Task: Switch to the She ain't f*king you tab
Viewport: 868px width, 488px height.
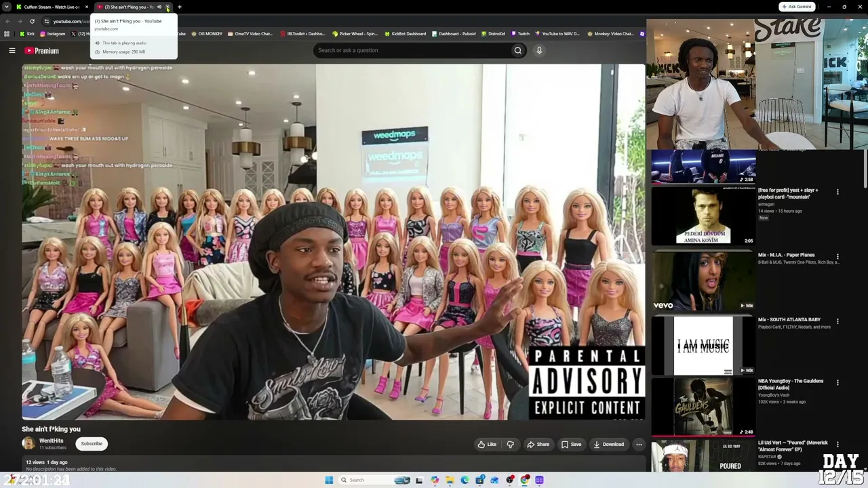Action: click(129, 7)
